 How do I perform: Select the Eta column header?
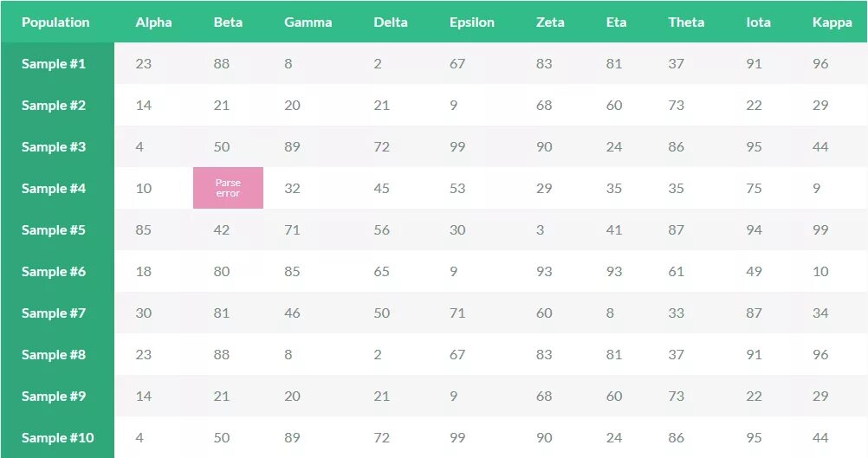[616, 23]
